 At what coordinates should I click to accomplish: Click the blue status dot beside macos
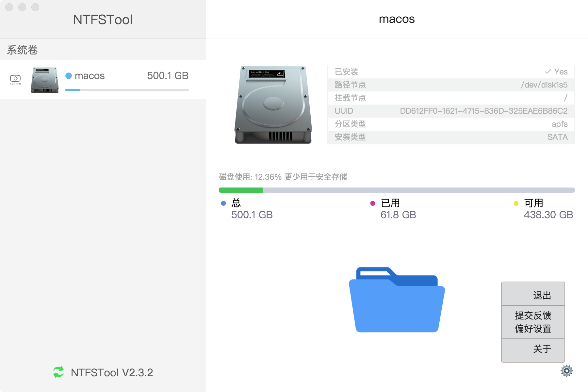(69, 76)
